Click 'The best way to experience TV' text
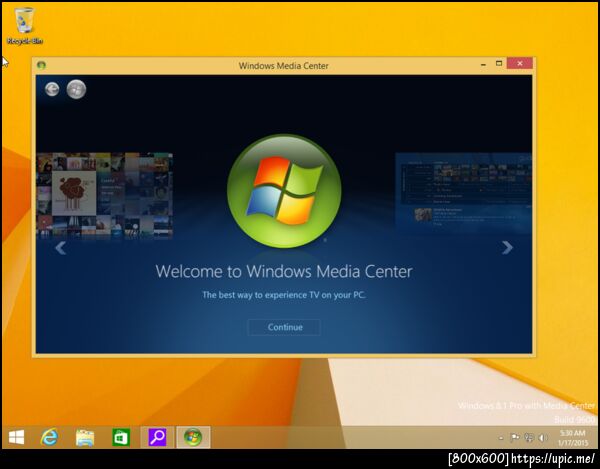 [284, 295]
